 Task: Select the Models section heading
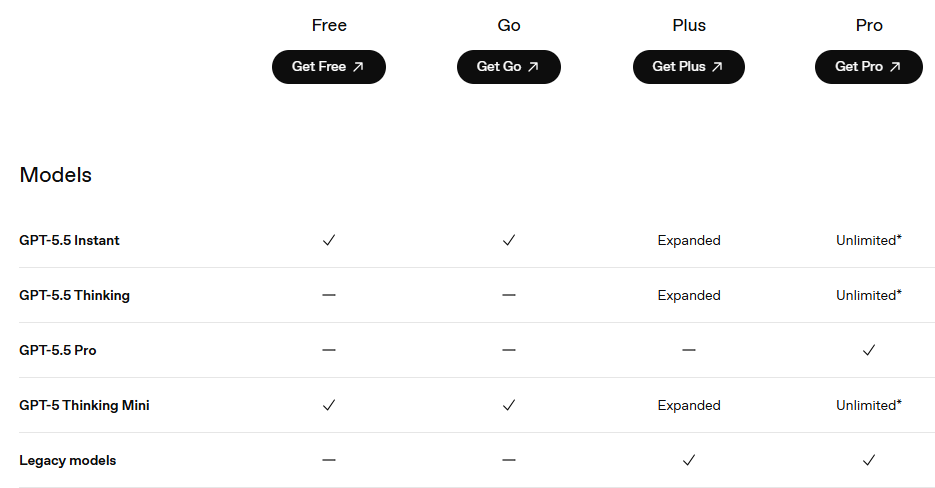click(55, 175)
